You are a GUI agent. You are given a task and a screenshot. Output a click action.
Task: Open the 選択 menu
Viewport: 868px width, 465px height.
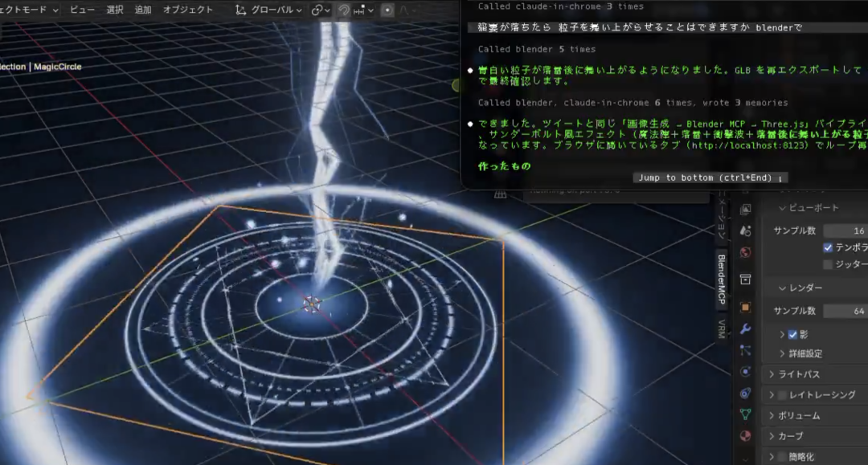pos(115,10)
